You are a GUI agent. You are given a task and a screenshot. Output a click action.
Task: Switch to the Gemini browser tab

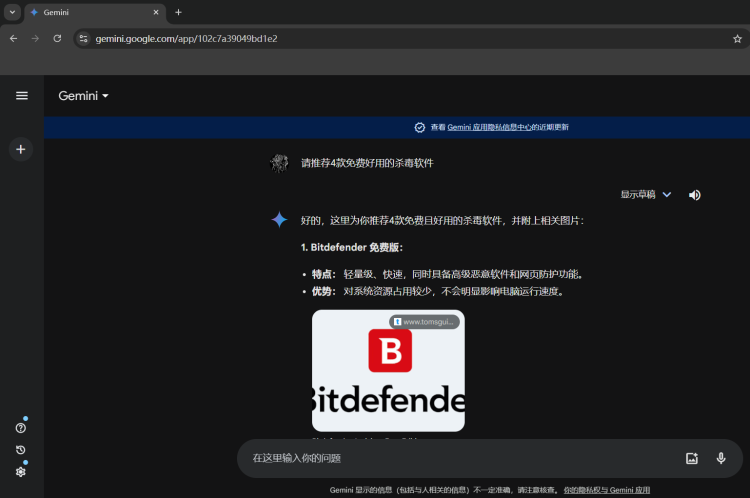pyautogui.click(x=90, y=12)
